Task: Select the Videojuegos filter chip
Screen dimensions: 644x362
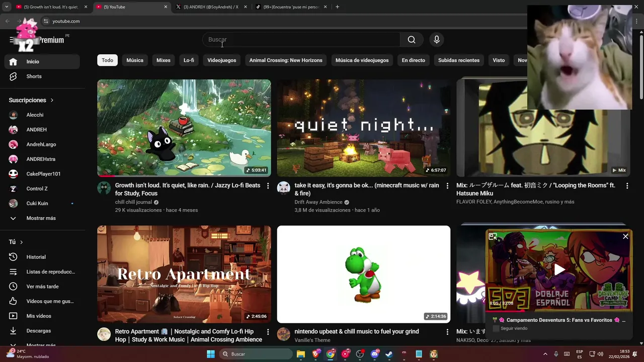Action: tap(222, 60)
